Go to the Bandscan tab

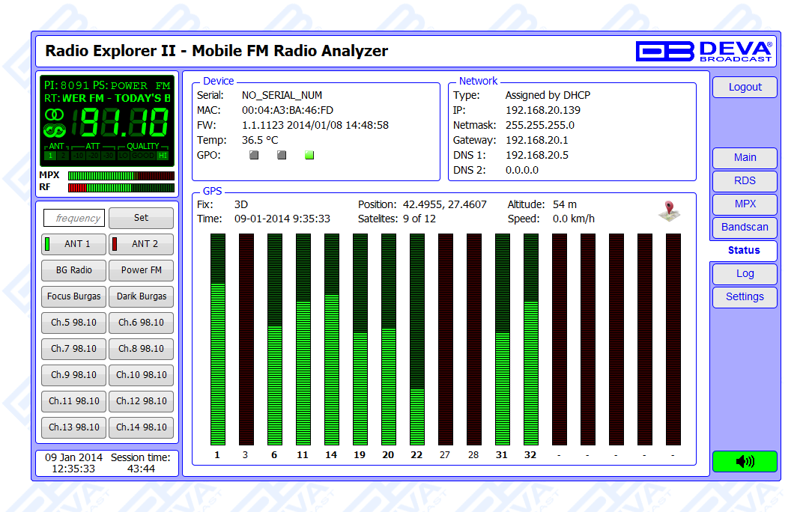[x=745, y=228]
